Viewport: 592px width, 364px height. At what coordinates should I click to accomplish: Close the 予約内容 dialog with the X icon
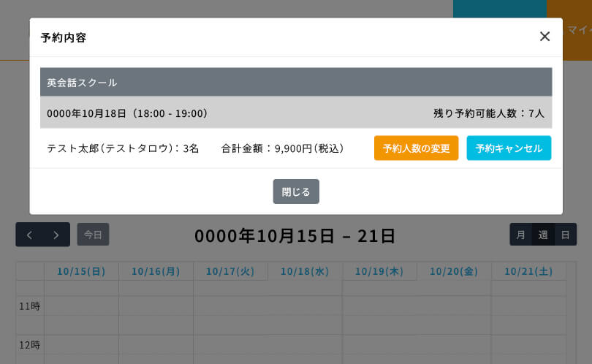click(544, 37)
